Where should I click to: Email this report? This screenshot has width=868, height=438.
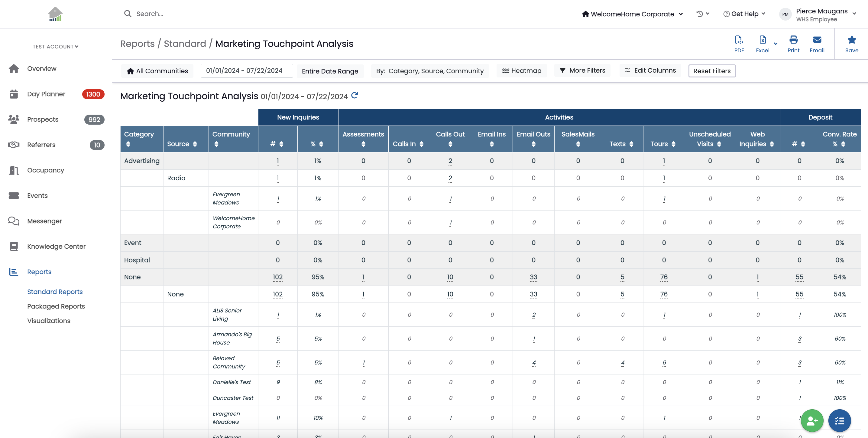[x=817, y=44]
